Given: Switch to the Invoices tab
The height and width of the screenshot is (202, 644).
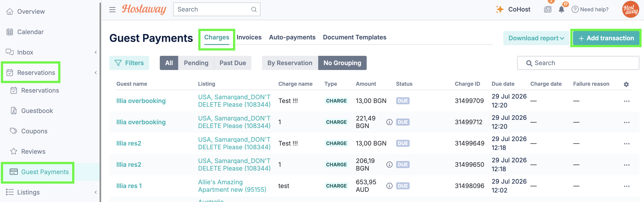Looking at the screenshot, I should click(x=249, y=37).
